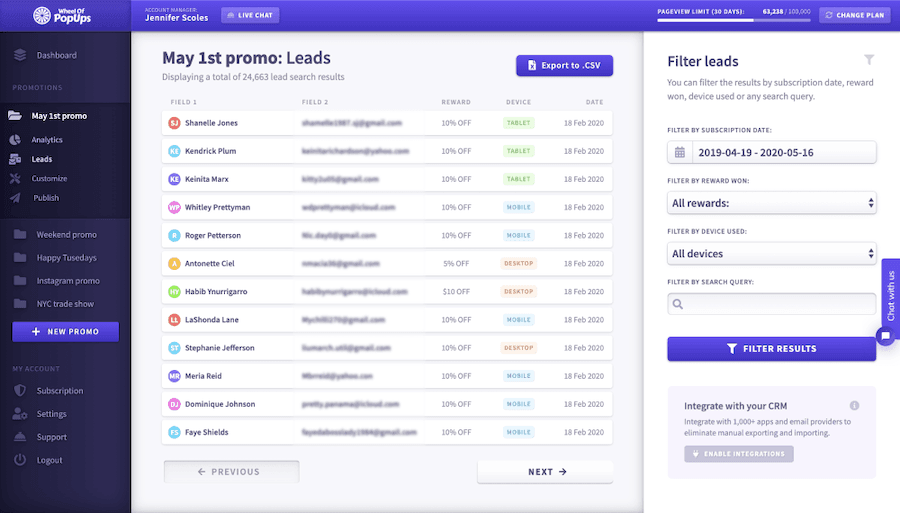
Task: Open the subscription date range picker
Action: click(782, 152)
